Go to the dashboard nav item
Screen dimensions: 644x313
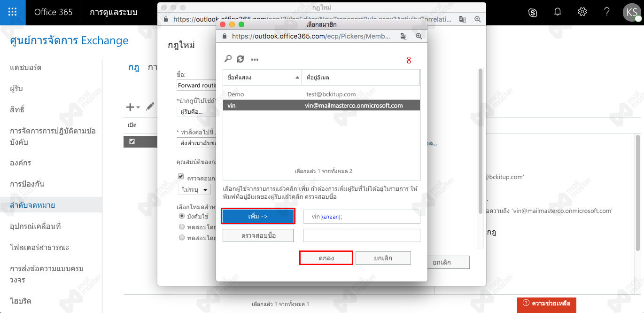26,67
